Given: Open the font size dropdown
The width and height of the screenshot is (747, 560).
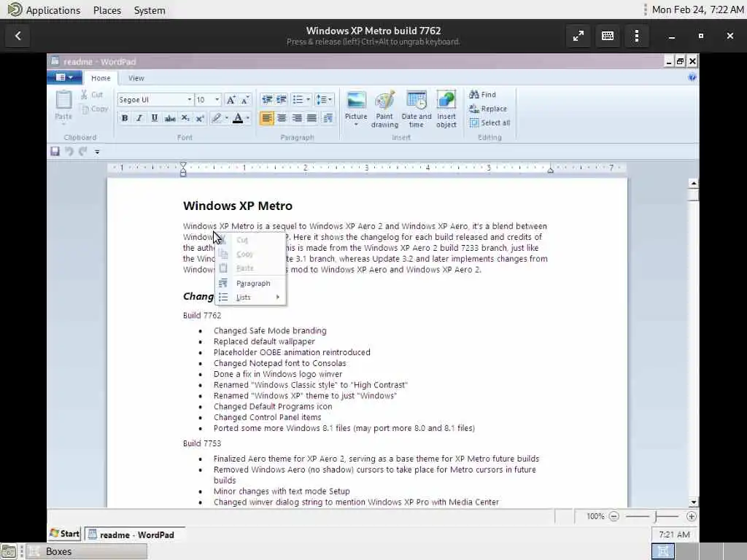Looking at the screenshot, I should point(217,99).
